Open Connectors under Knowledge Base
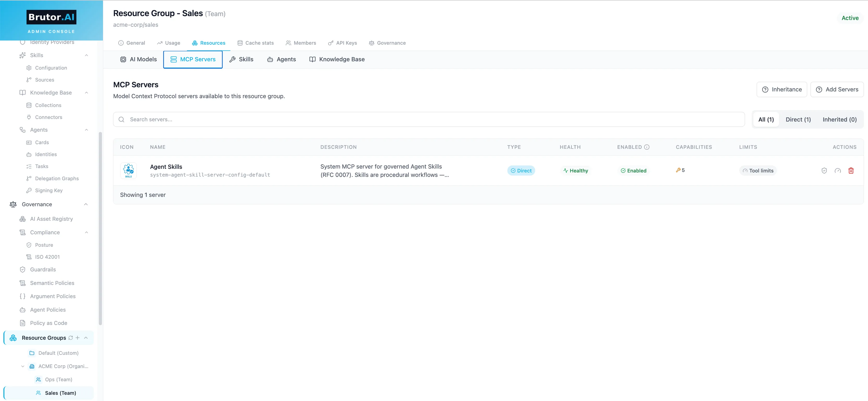The height and width of the screenshot is (401, 868). [x=49, y=117]
